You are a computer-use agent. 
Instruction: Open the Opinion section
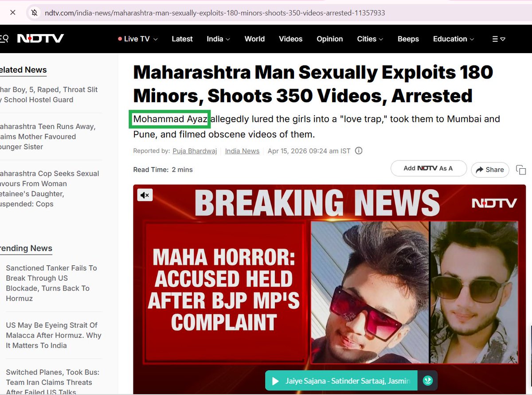(x=330, y=39)
